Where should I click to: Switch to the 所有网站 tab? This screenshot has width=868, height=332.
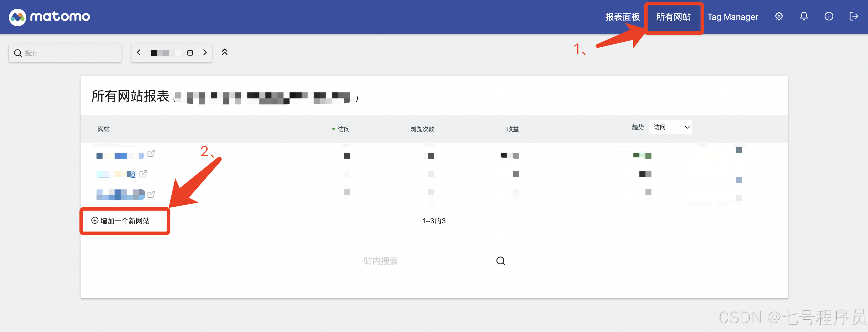tap(673, 17)
